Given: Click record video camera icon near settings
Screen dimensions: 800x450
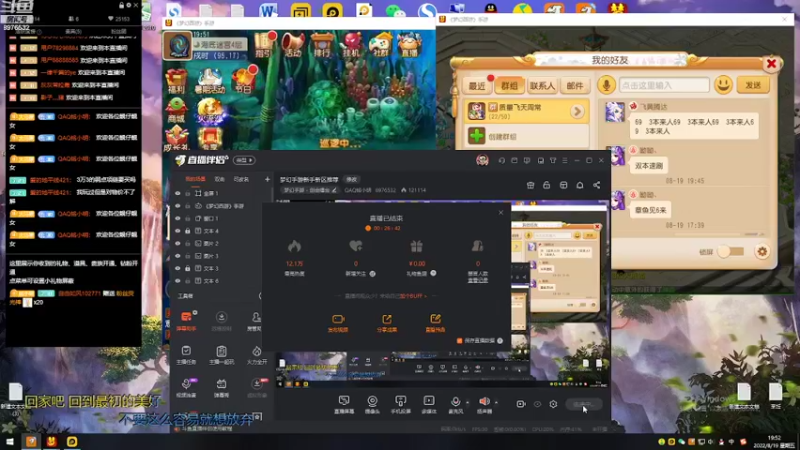Looking at the screenshot, I should [520, 404].
